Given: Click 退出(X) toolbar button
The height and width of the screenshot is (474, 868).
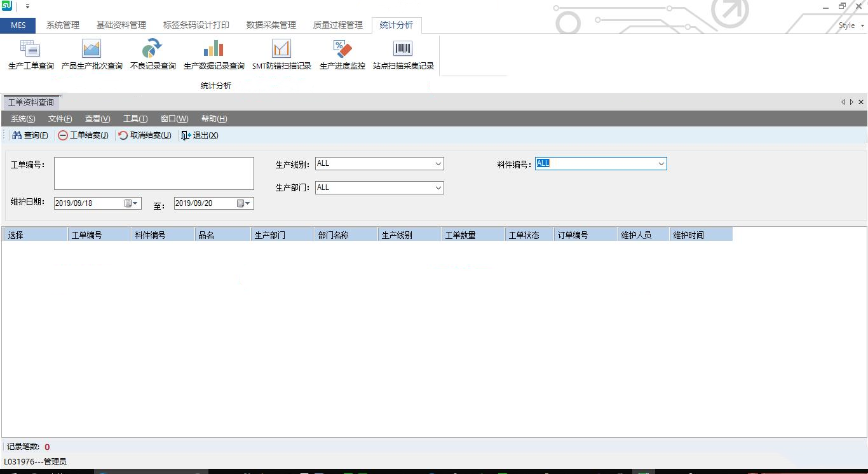Looking at the screenshot, I should coord(200,135).
